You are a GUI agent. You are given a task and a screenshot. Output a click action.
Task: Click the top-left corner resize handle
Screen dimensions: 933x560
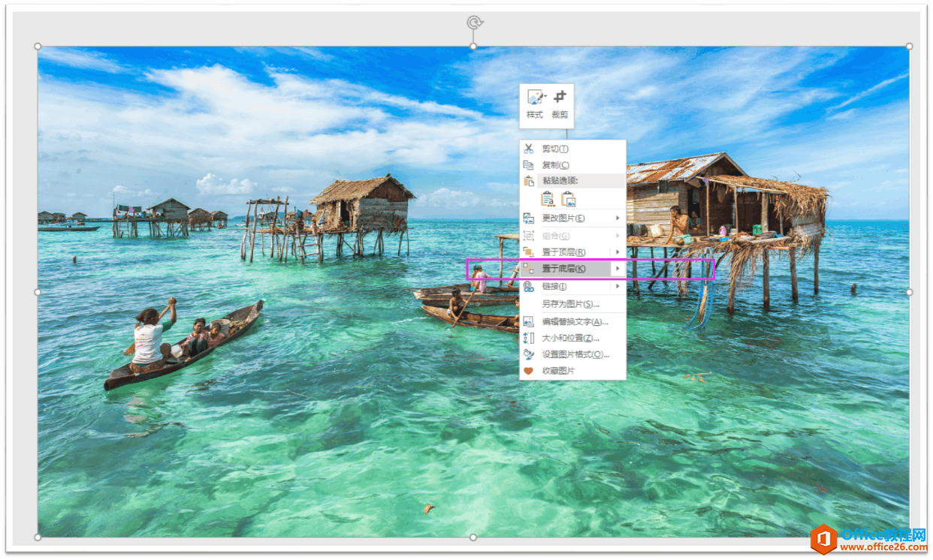pos(38,47)
